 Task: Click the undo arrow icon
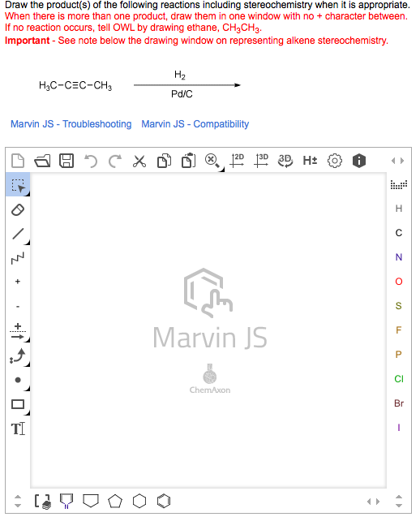(x=91, y=162)
